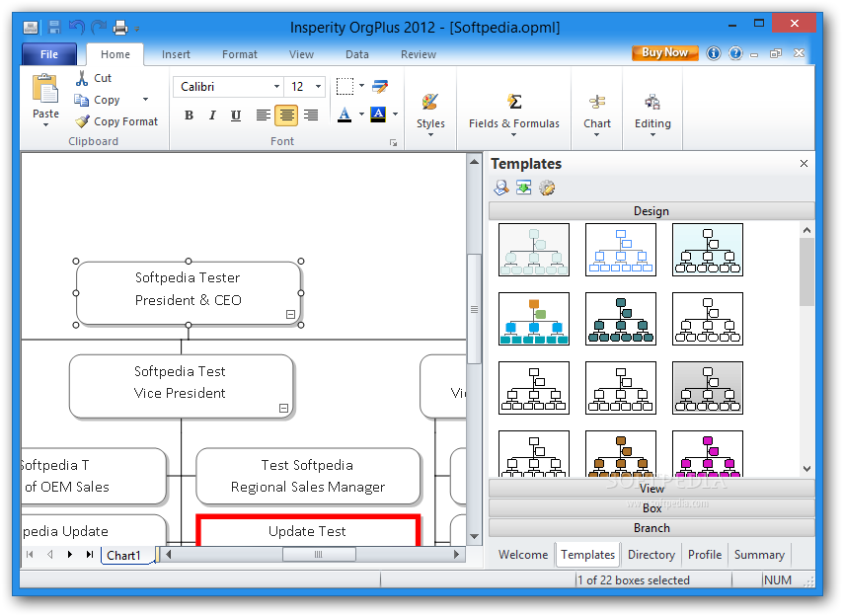The height and width of the screenshot is (616, 843).
Task: Open the Summary panel tab
Action: point(759,555)
